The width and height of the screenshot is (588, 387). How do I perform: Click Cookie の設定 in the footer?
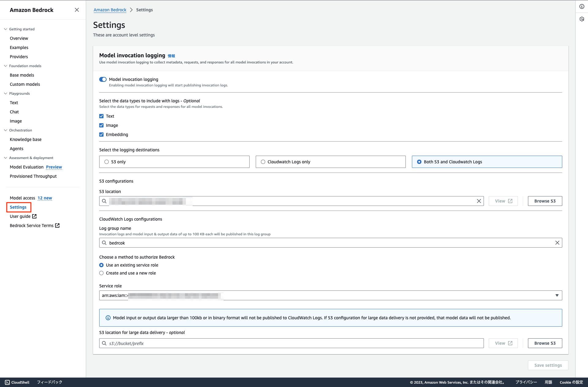(571, 382)
